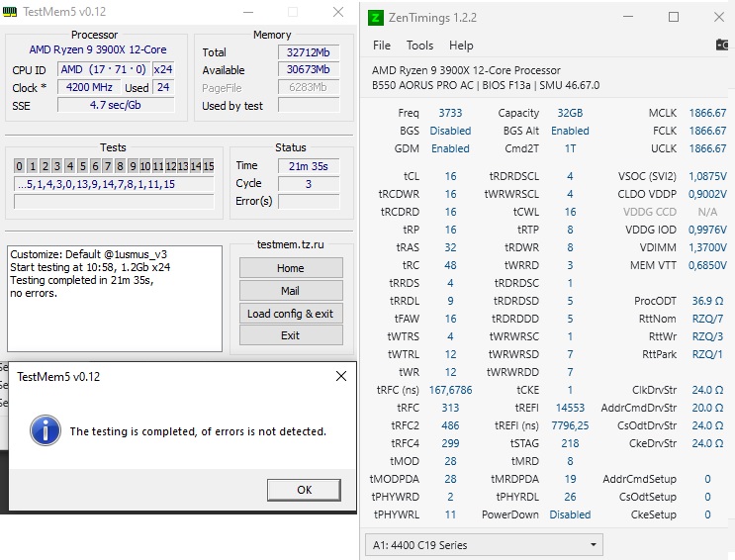Click OK in the TestMem5 dialog
Image resolution: width=735 pixels, height=560 pixels.
click(304, 490)
